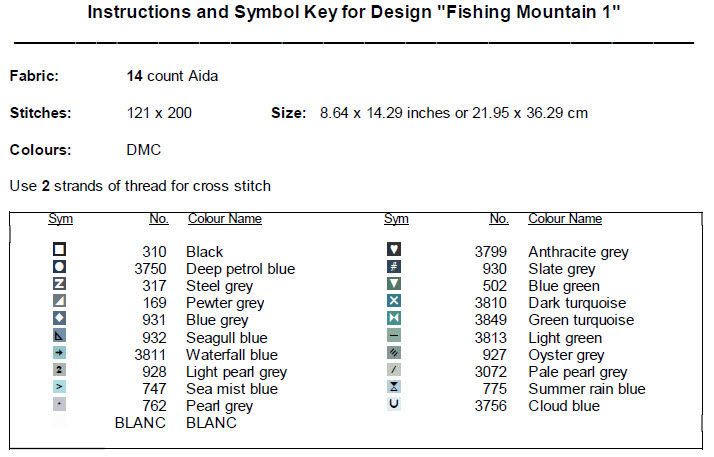Viewport: 714px width, 457px height.
Task: Click the left 'No.' column header
Action: pos(158,219)
